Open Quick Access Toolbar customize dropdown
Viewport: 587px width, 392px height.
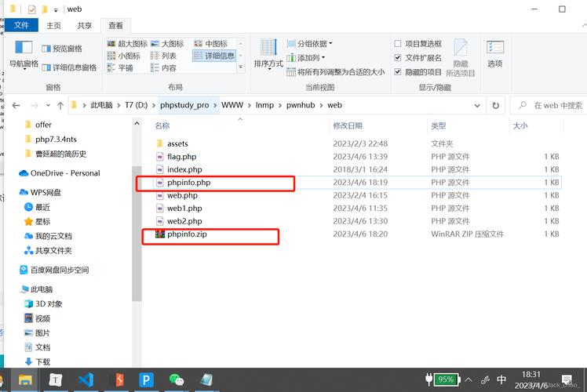56,10
